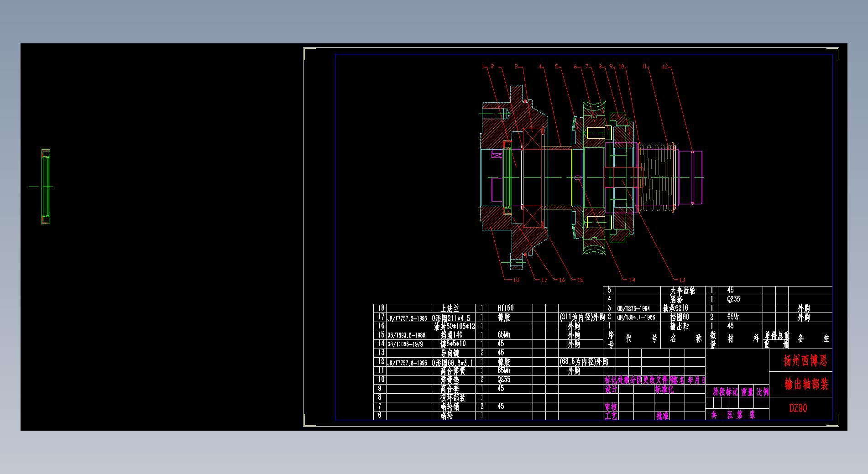This screenshot has width=868, height=474.
Task: Click balloon number 16 below the drawing
Action: pyautogui.click(x=562, y=280)
